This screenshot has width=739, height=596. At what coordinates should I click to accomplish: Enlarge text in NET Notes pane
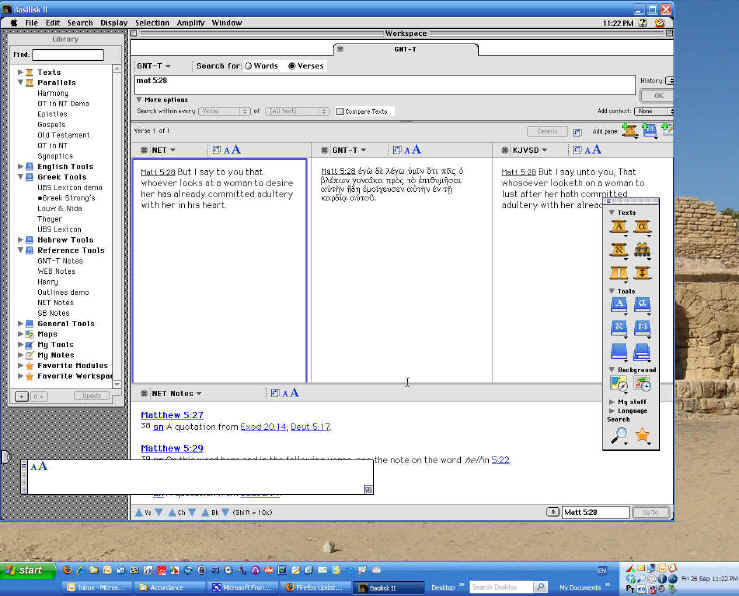[294, 392]
